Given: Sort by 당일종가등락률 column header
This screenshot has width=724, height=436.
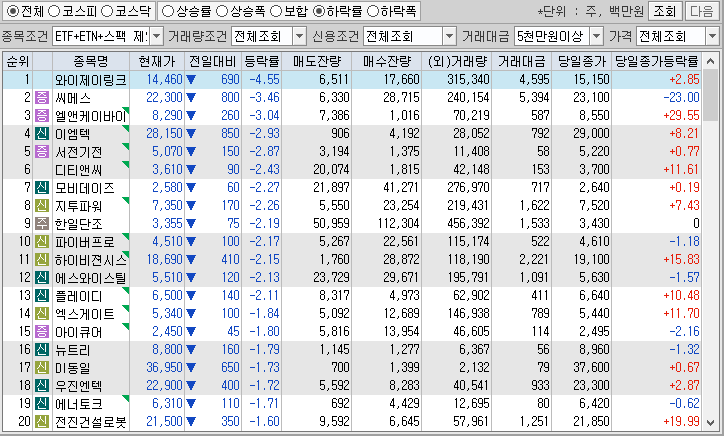Looking at the screenshot, I should (x=656, y=61).
